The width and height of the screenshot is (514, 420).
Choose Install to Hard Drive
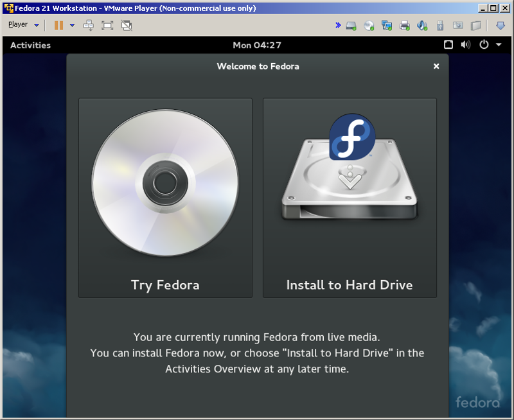pos(350,198)
